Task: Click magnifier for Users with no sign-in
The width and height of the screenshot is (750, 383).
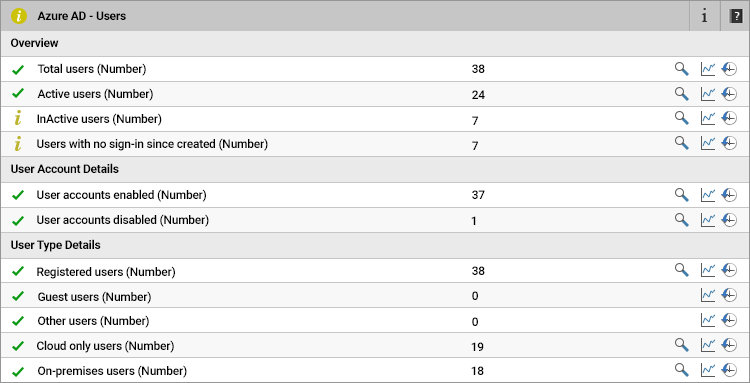Action: pyautogui.click(x=682, y=142)
